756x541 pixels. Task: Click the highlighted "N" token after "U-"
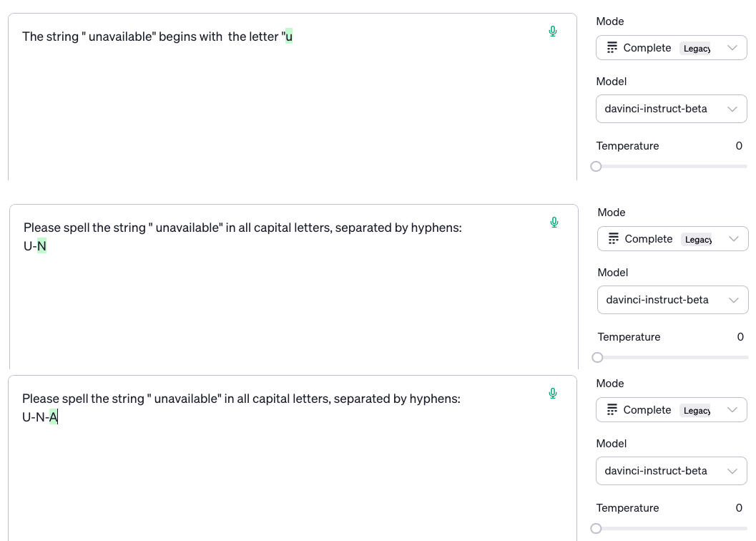coord(41,246)
